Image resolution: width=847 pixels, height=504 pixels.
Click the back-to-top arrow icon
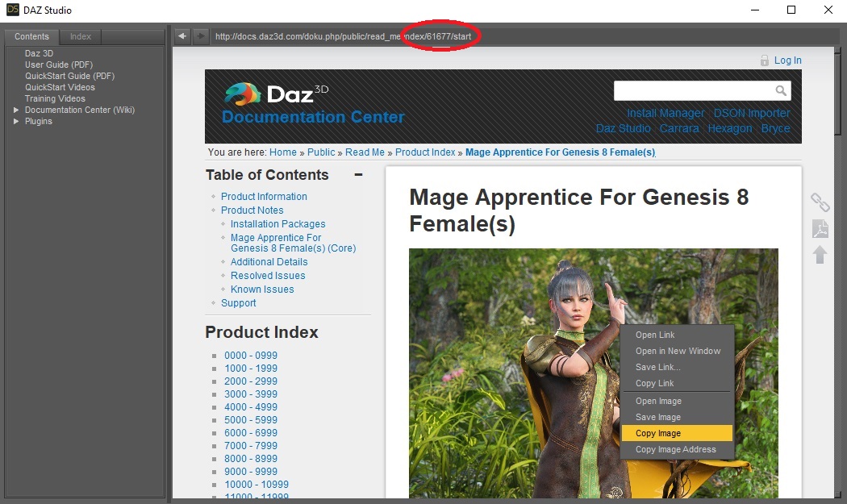[x=820, y=255]
